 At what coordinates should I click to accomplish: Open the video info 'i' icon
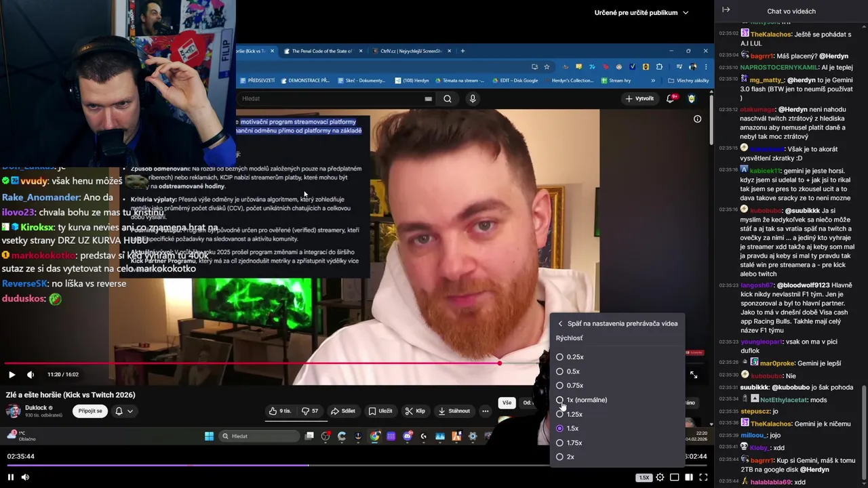697,119
